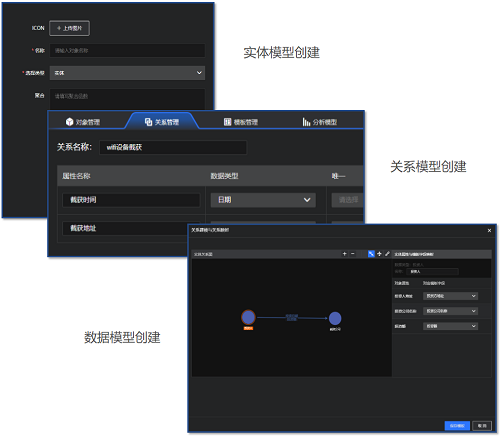
Task: Click the plus zoom-in icon in graph toolbar
Action: tap(344, 254)
